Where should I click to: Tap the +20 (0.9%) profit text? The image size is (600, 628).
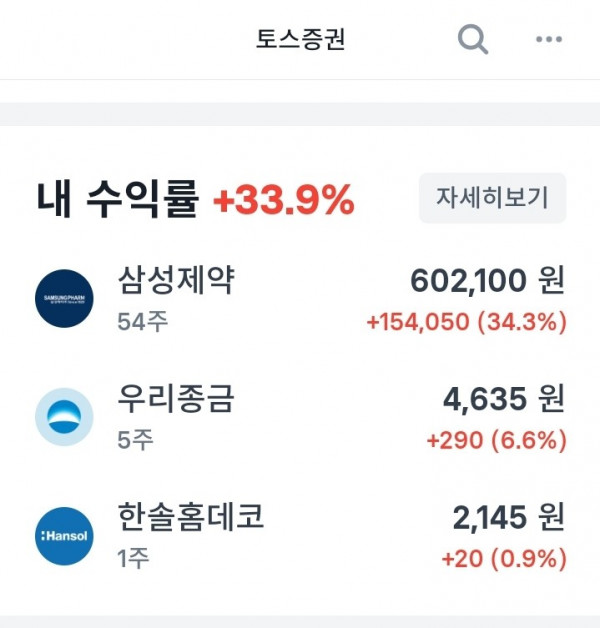[504, 558]
